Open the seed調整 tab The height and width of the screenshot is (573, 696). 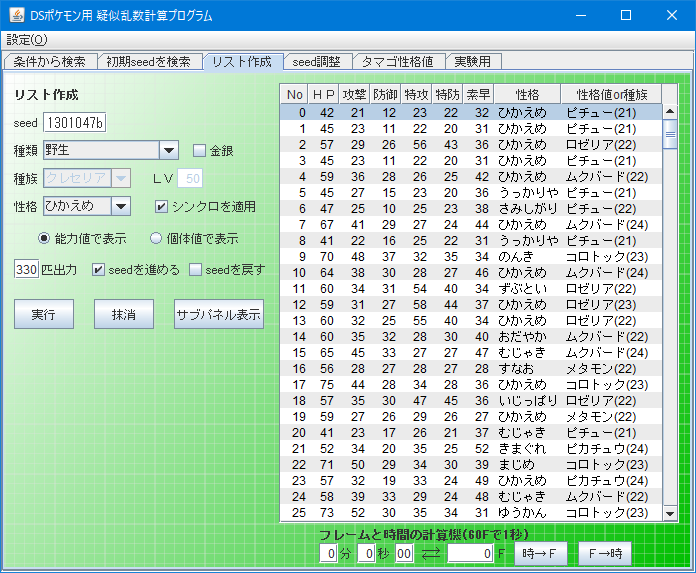pos(317,61)
